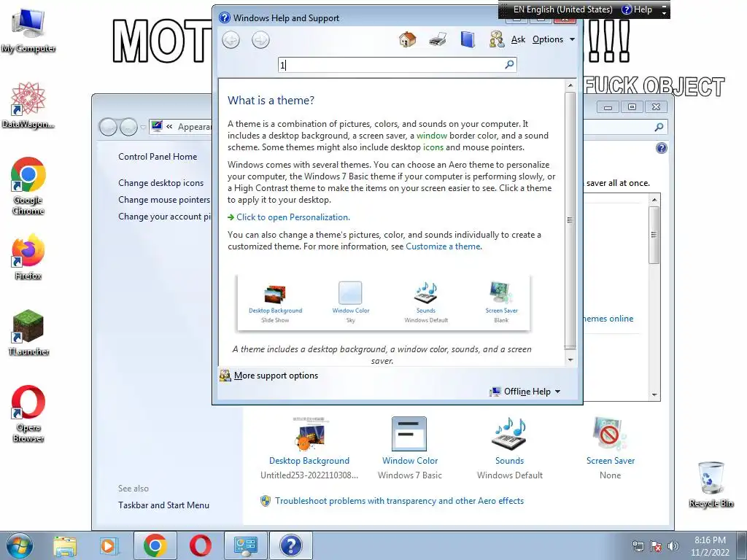Click the Help window scroll up arrow
This screenshot has width=747, height=560.
[x=570, y=86]
